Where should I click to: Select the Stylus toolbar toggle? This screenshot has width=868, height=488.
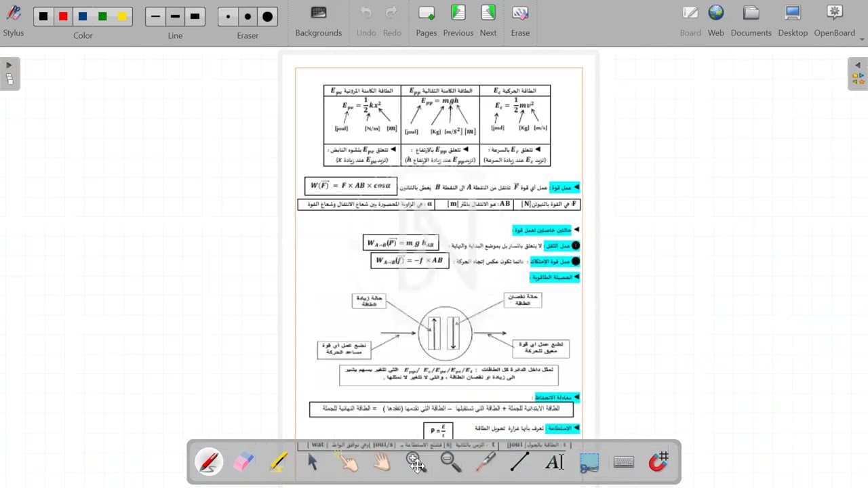tap(14, 22)
